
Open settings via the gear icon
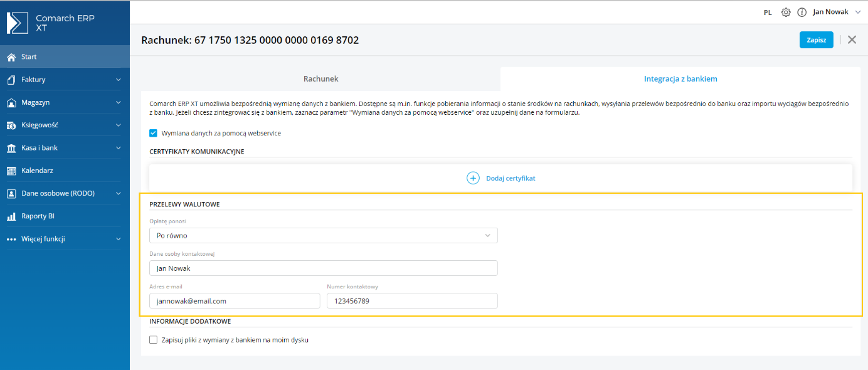[x=786, y=12]
